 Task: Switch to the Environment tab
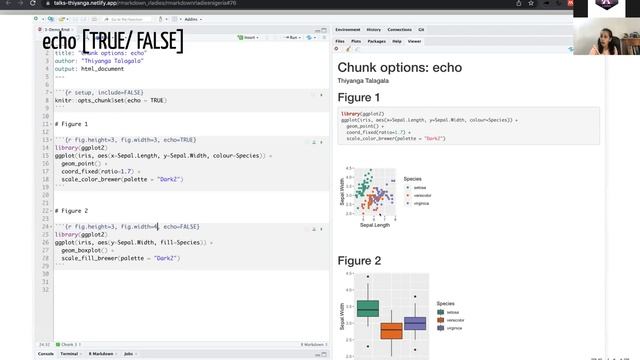(x=348, y=30)
